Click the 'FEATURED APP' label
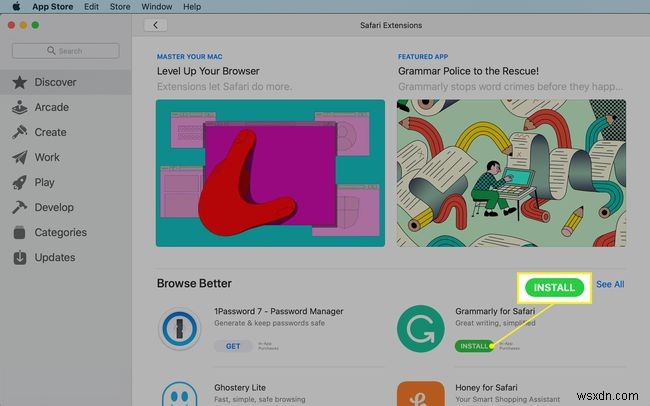 423,56
